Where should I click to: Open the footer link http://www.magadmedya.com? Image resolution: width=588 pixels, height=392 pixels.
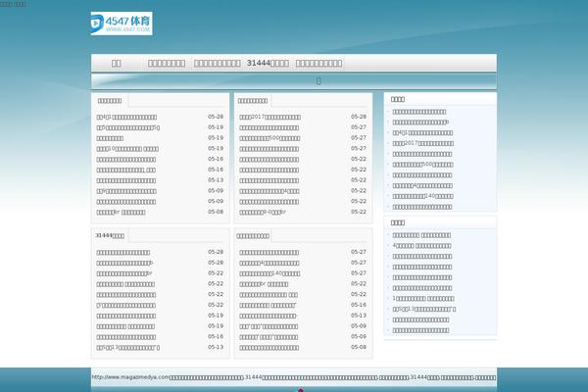tap(130, 377)
